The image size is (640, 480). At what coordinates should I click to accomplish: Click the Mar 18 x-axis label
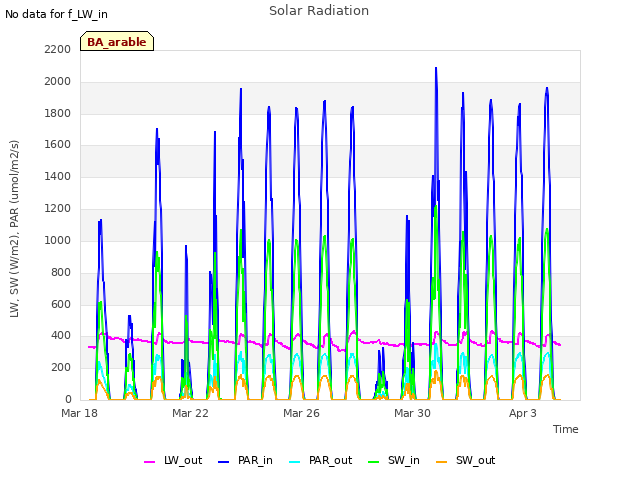(79, 413)
